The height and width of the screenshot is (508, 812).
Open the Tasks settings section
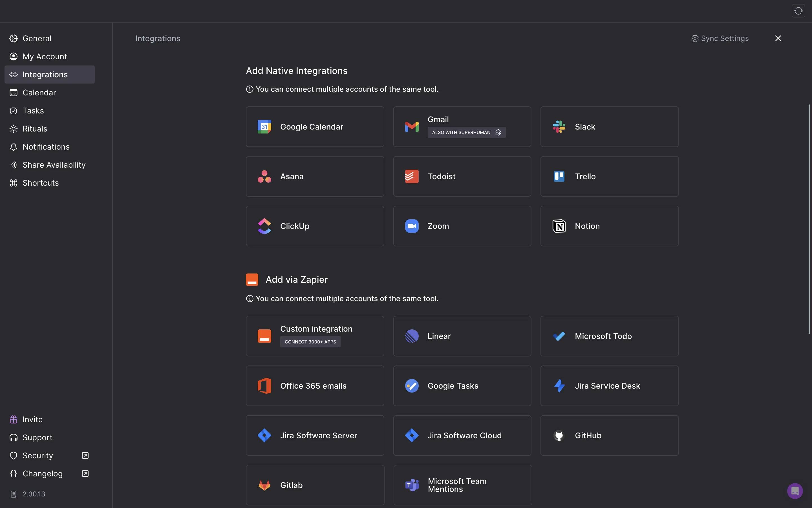[50, 111]
